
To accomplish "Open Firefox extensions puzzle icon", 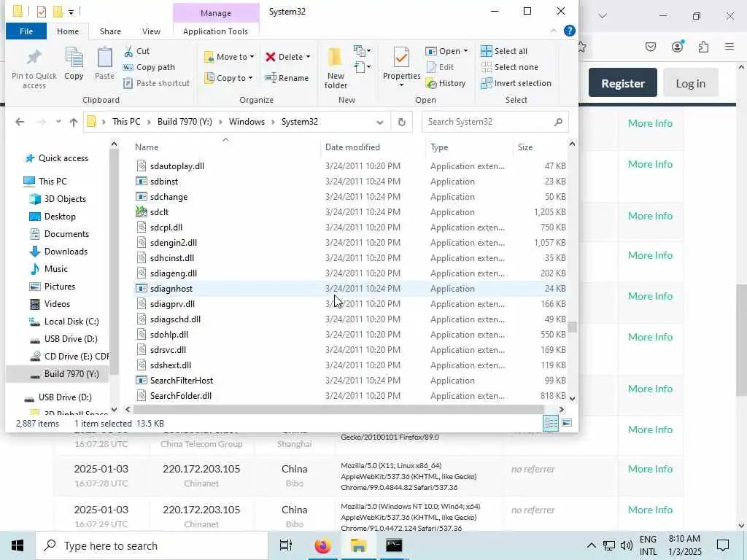I will 703,47.
